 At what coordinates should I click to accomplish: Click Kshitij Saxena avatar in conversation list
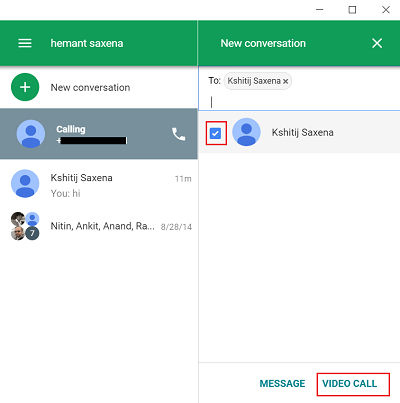point(25,183)
